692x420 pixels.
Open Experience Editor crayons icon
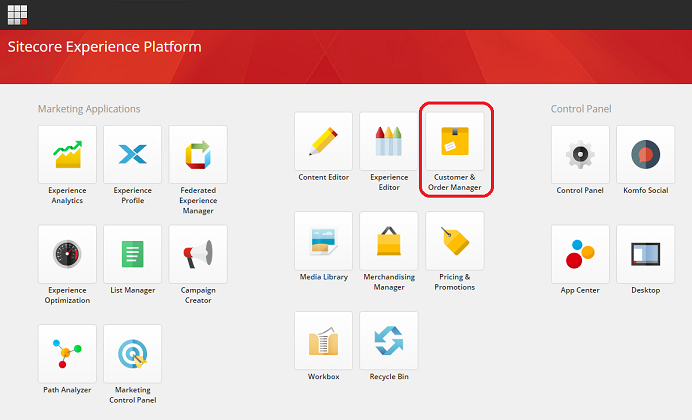pyautogui.click(x=389, y=141)
